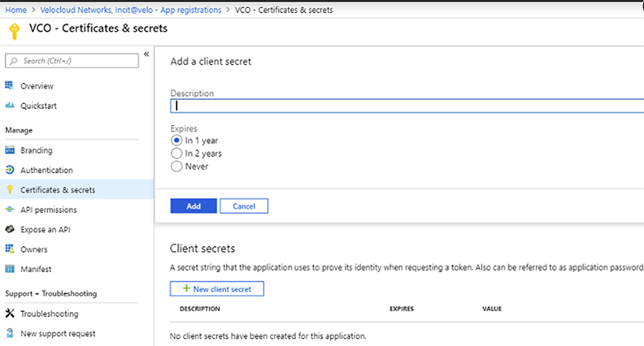Image resolution: width=644 pixels, height=346 pixels.
Task: Click the Owners icon
Action: tap(10, 249)
